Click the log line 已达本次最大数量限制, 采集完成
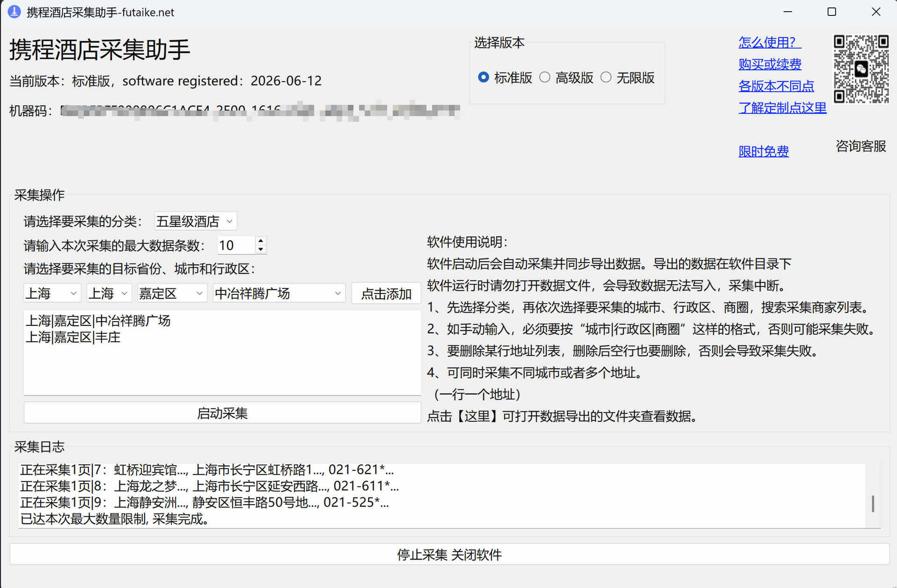The image size is (897, 588). click(115, 519)
